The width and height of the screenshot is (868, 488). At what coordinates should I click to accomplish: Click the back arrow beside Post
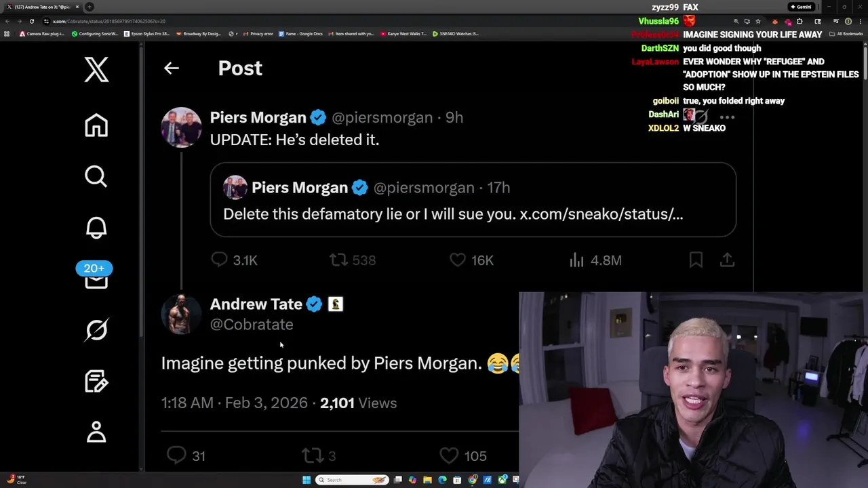172,68
